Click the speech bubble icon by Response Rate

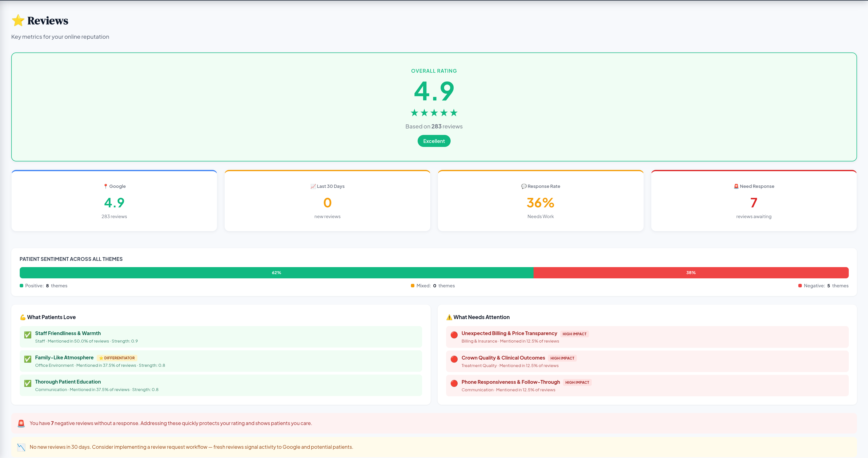click(x=524, y=186)
